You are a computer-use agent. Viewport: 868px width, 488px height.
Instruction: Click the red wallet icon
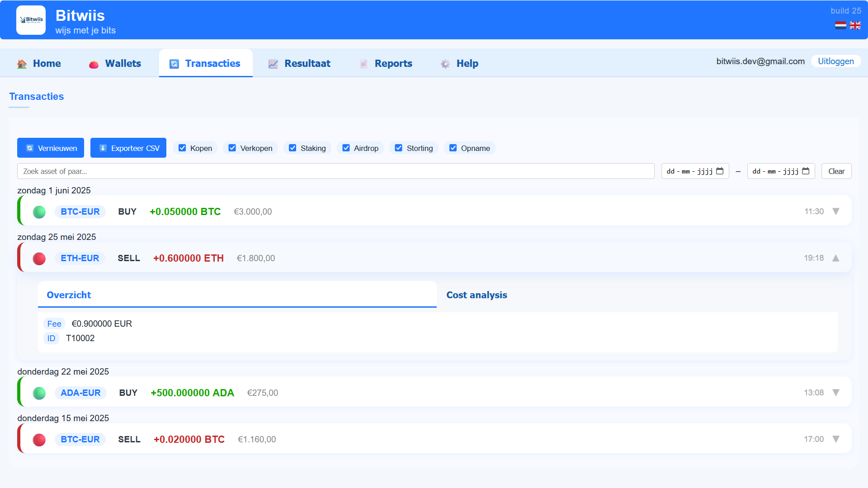(94, 64)
